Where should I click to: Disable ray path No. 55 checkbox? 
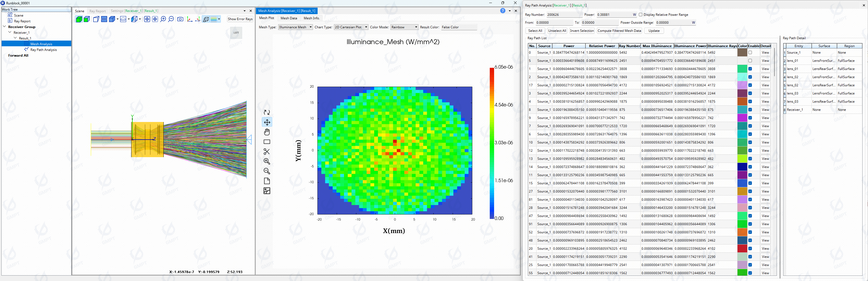click(x=750, y=273)
